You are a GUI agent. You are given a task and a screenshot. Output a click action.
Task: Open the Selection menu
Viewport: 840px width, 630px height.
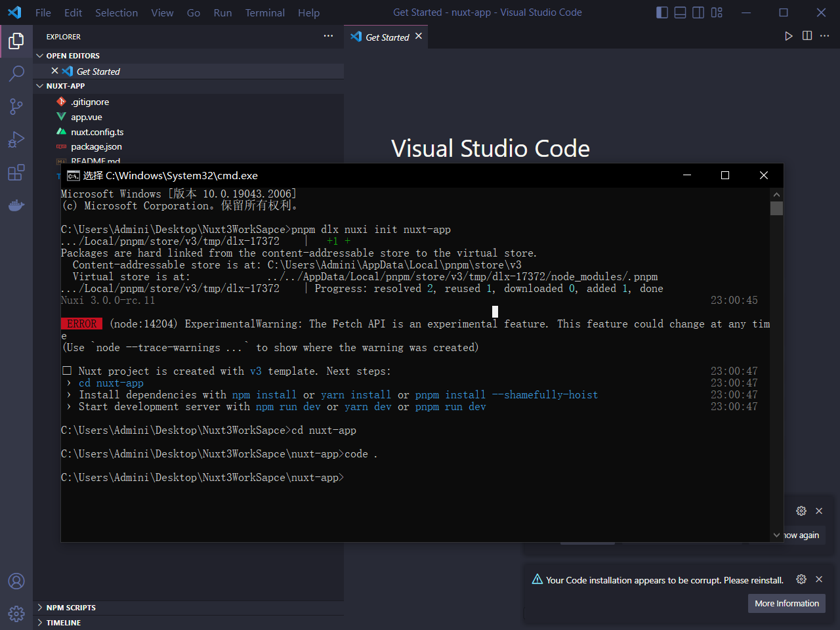tap(117, 12)
